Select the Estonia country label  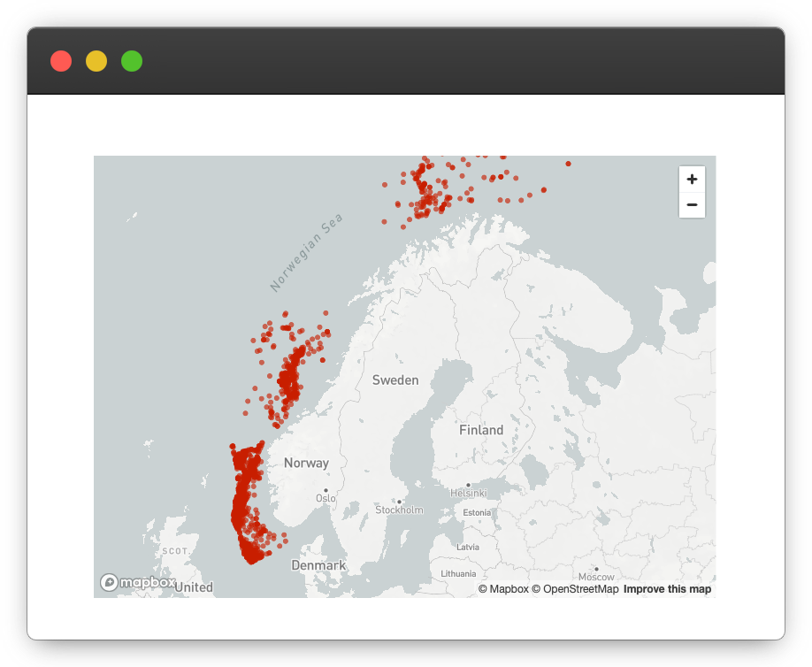[x=477, y=512]
